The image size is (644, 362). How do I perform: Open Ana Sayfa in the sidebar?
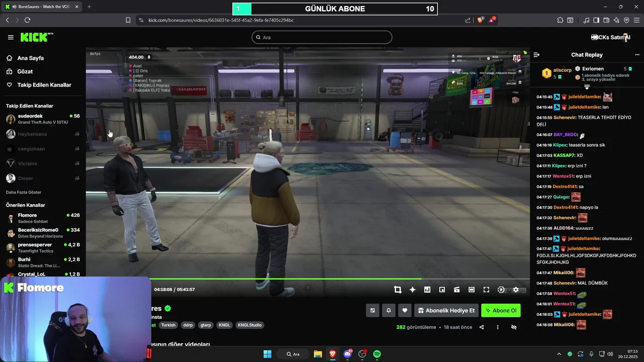click(43, 58)
